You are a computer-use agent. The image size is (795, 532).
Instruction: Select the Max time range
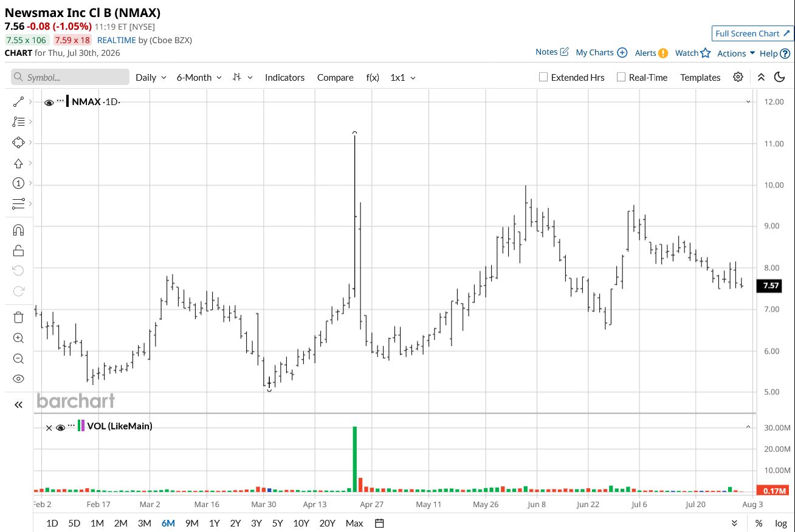point(354,523)
